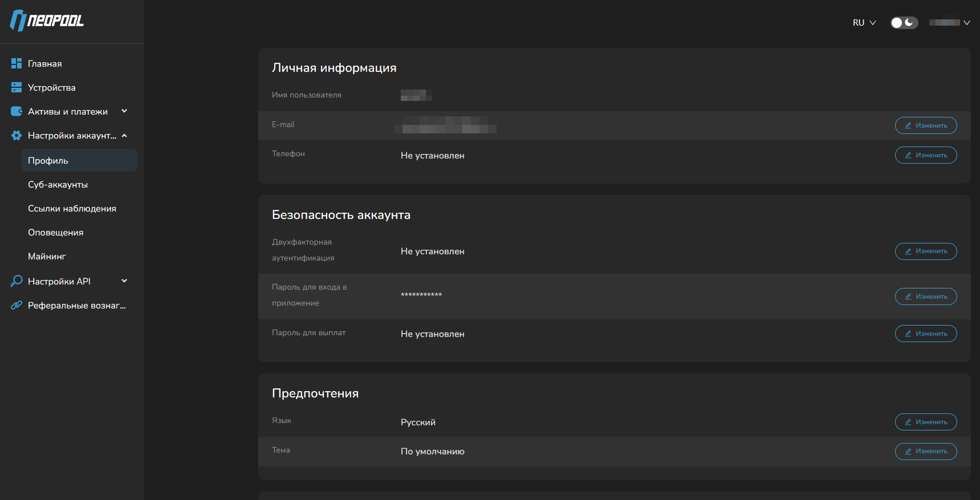Click the Настройки аккаунта gear icon

point(17,135)
